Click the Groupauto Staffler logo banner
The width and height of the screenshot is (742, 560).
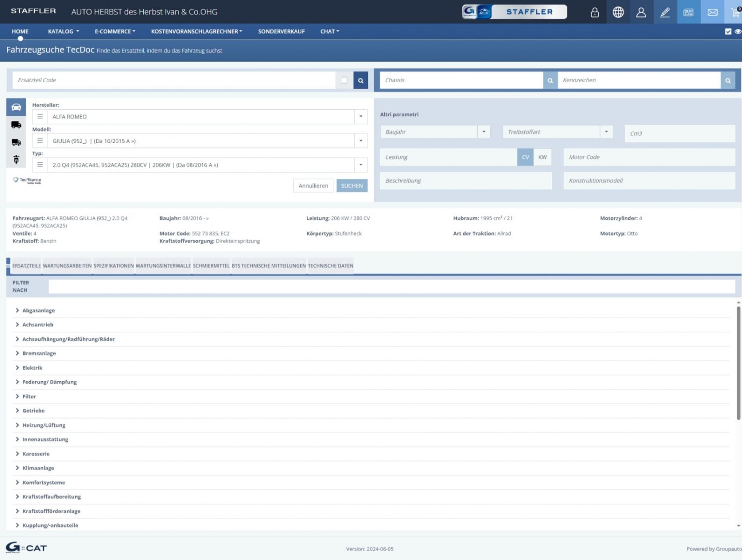point(515,12)
